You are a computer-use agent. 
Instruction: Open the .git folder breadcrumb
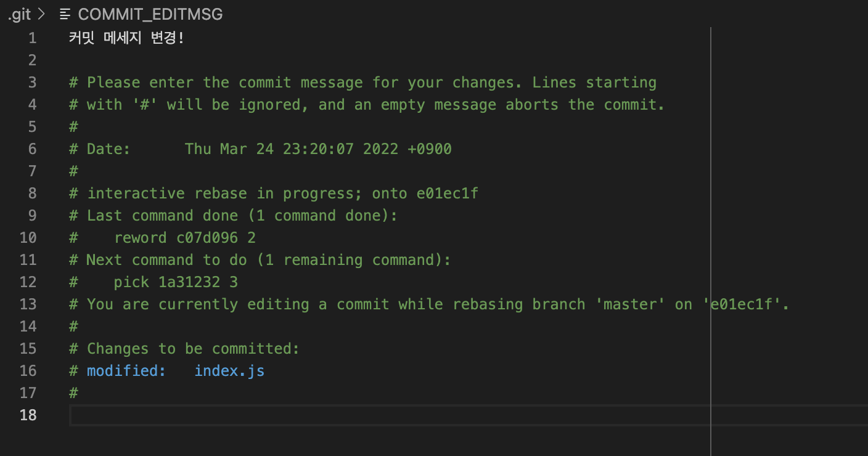(x=19, y=14)
